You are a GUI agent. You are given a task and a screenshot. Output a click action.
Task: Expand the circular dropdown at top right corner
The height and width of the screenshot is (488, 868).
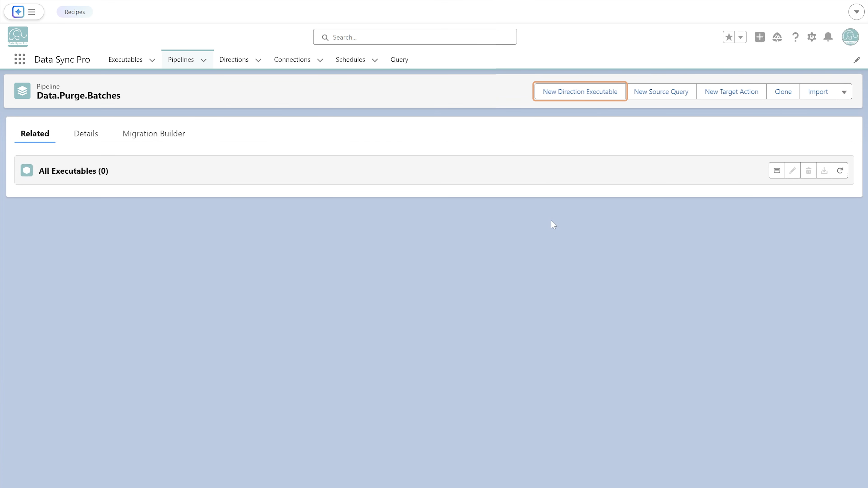pyautogui.click(x=856, y=12)
